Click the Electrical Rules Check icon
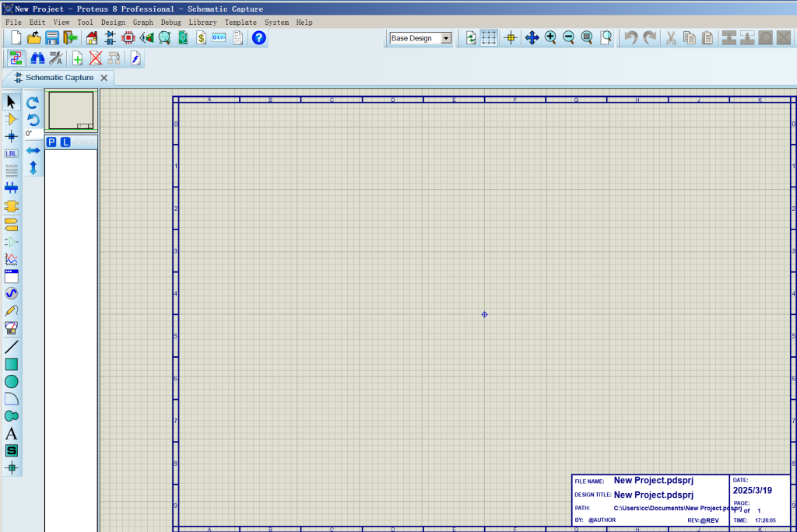 pyautogui.click(x=135, y=58)
